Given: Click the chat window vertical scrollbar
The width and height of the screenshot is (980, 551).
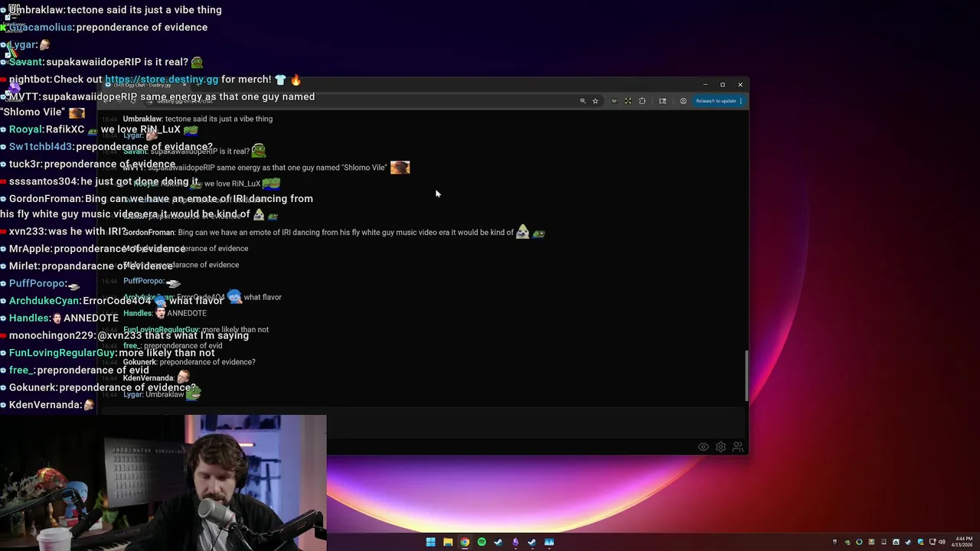Looking at the screenshot, I should 746,375.
